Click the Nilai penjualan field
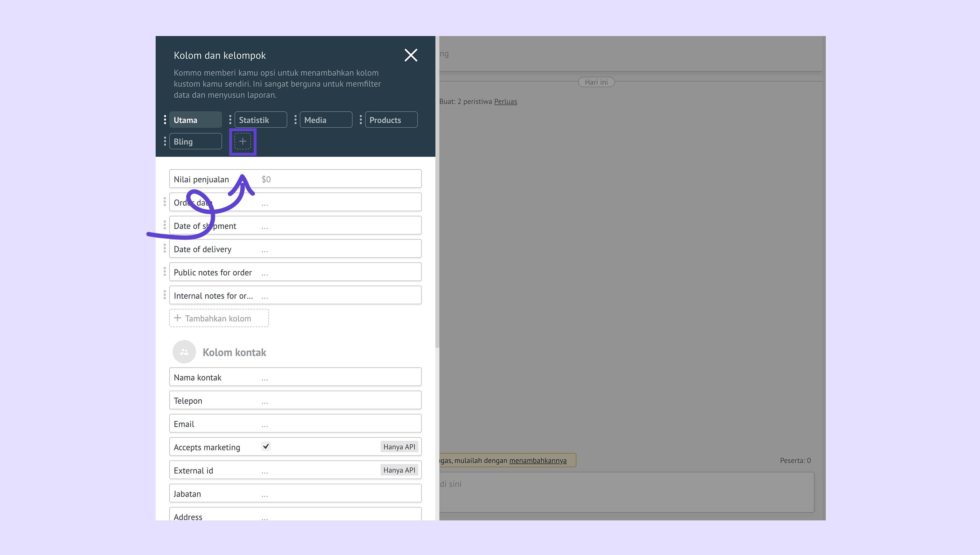Image resolution: width=980 pixels, height=555 pixels. tap(295, 179)
